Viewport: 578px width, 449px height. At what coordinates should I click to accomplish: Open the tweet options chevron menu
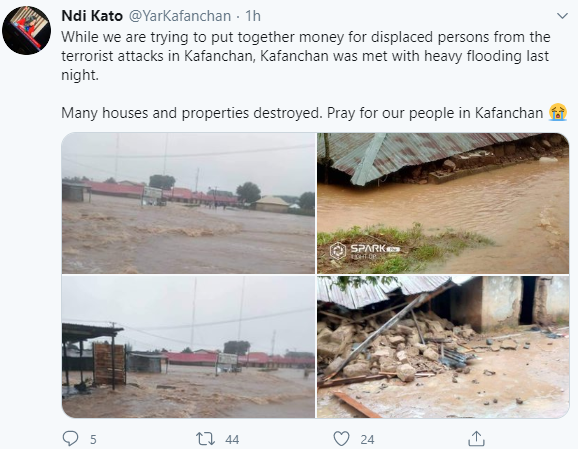point(562,16)
